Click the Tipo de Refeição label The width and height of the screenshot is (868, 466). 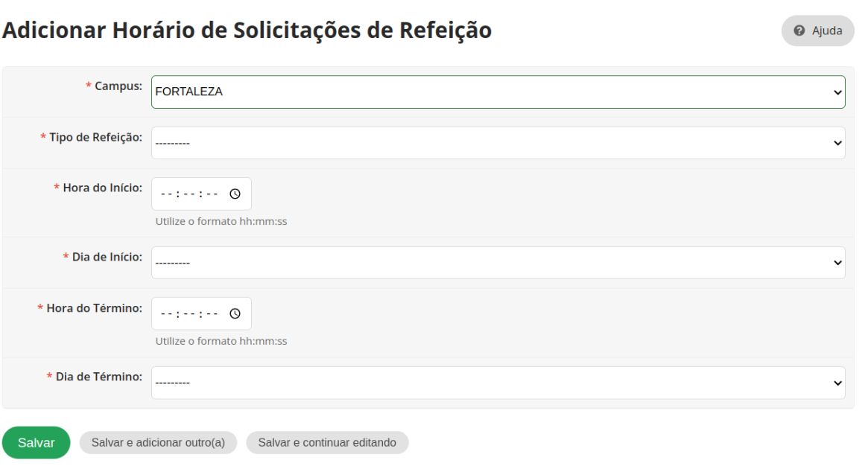click(95, 137)
